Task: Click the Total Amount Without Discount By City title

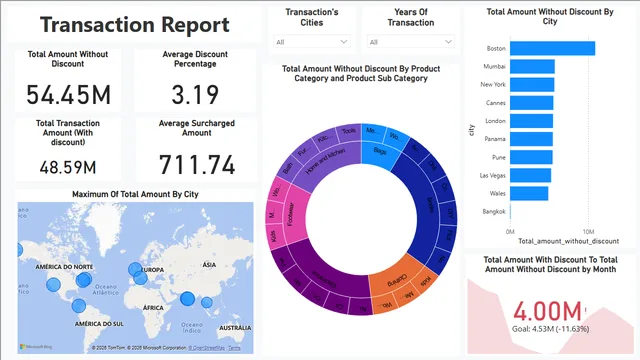Action: click(x=550, y=16)
